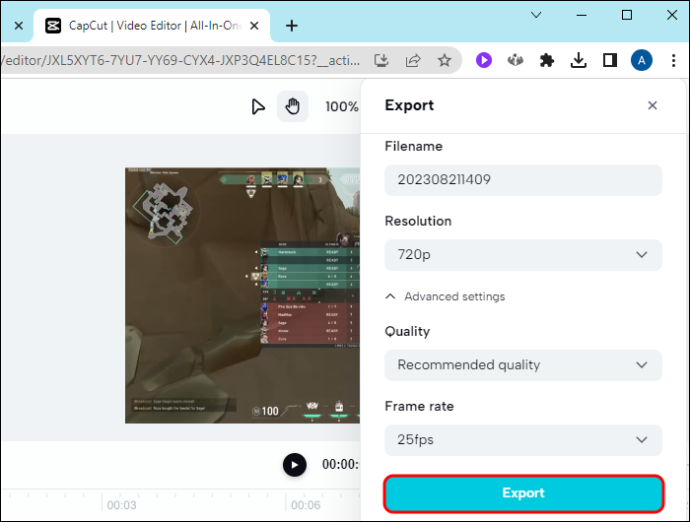The height and width of the screenshot is (522, 690).
Task: Open the Resolution dropdown showing 720p
Action: [x=523, y=255]
